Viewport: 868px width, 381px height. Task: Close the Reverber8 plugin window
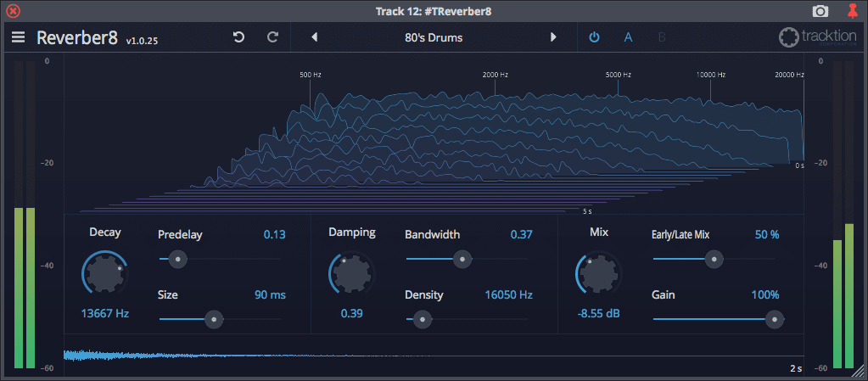click(x=13, y=11)
